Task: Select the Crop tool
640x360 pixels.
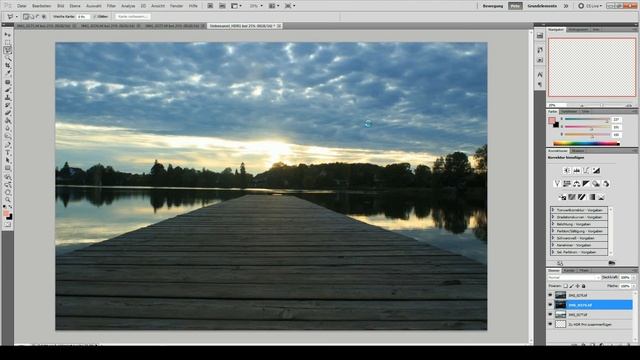Action: coord(7,66)
